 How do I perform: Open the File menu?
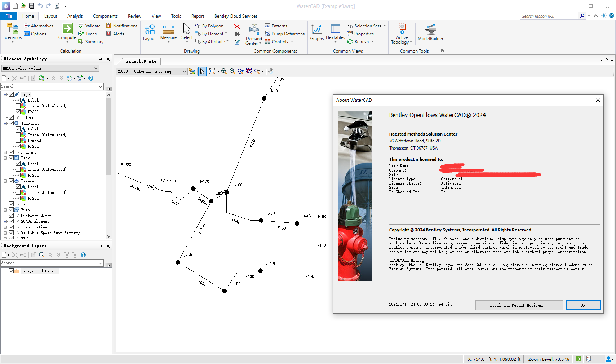pos(9,16)
